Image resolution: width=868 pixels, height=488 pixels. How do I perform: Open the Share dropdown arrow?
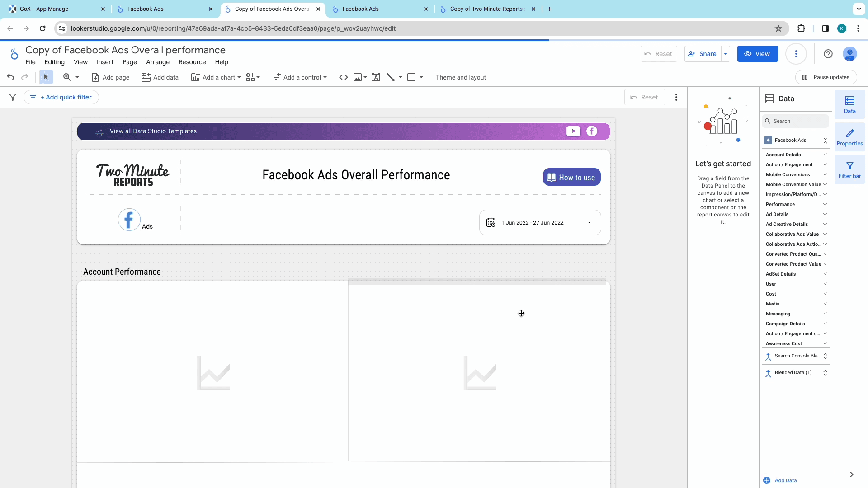[726, 54]
